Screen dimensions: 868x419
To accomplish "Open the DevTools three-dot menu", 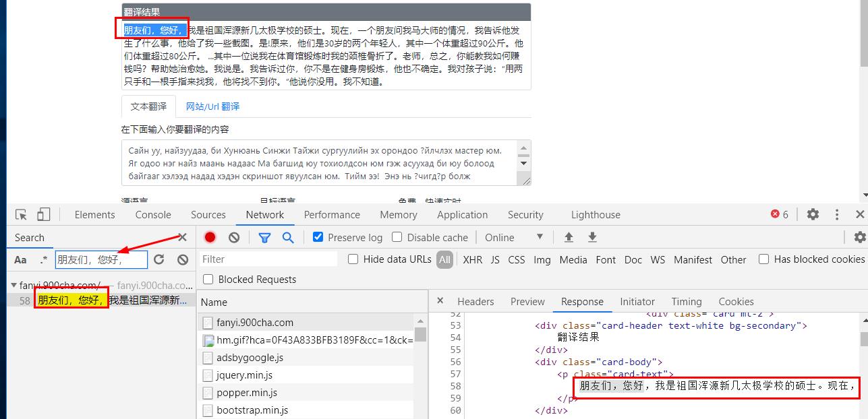I will pos(836,214).
